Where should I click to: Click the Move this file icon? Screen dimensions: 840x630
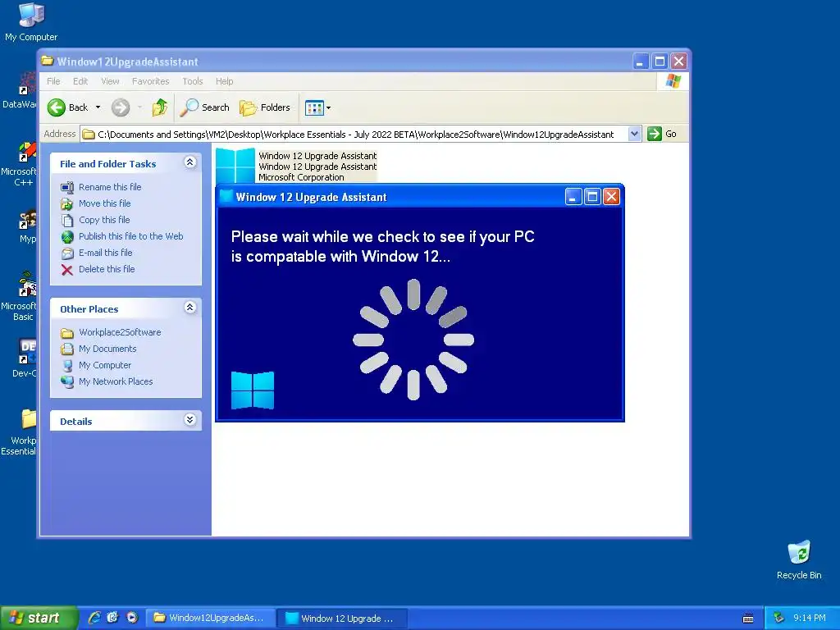click(x=67, y=203)
